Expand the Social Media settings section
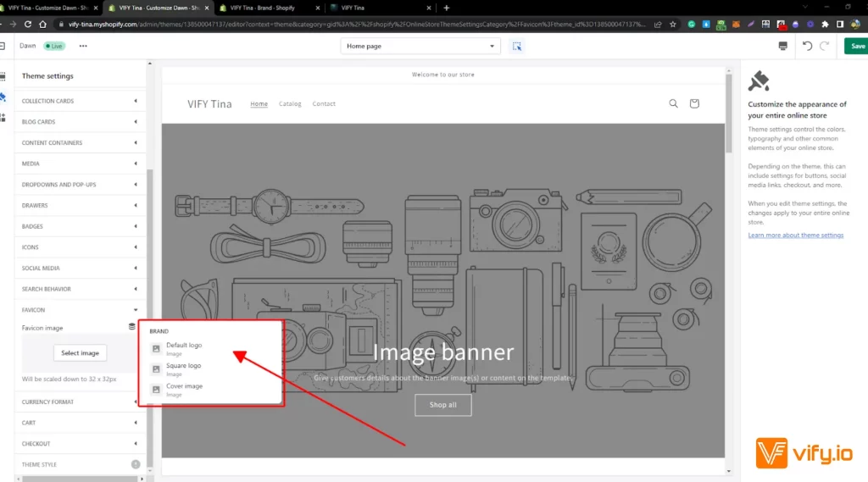The image size is (868, 482). (80, 269)
